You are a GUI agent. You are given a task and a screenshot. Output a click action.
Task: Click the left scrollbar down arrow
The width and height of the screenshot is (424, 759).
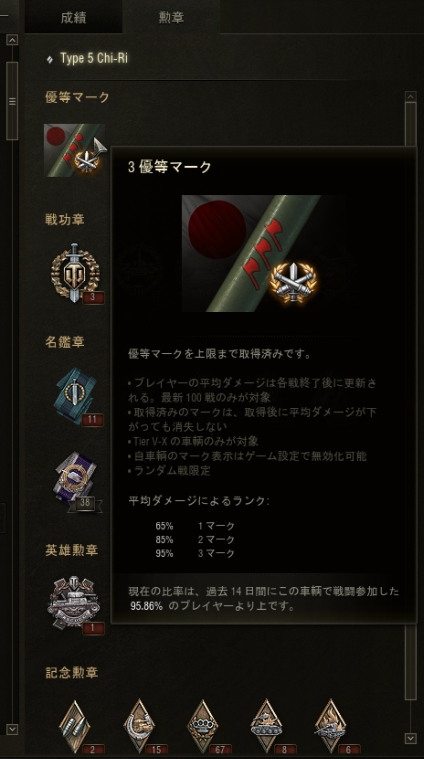(12, 729)
